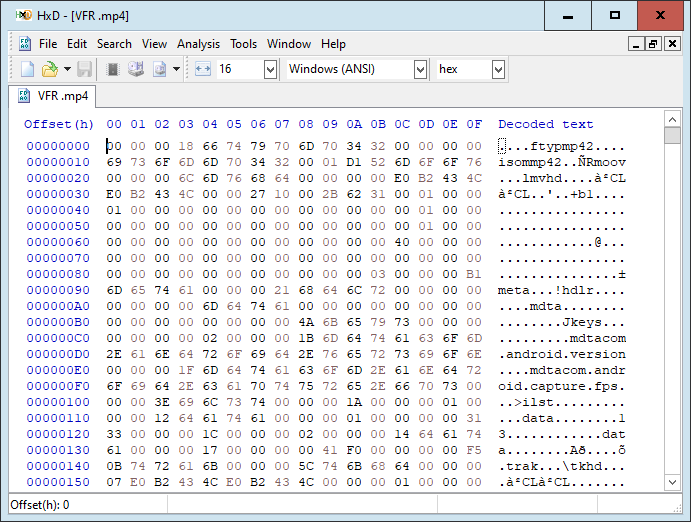Click the Decoded text column header

(x=546, y=124)
